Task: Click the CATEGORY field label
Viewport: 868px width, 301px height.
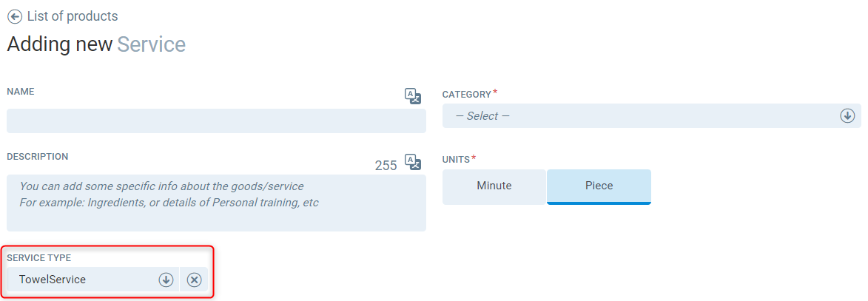Action: [x=466, y=95]
